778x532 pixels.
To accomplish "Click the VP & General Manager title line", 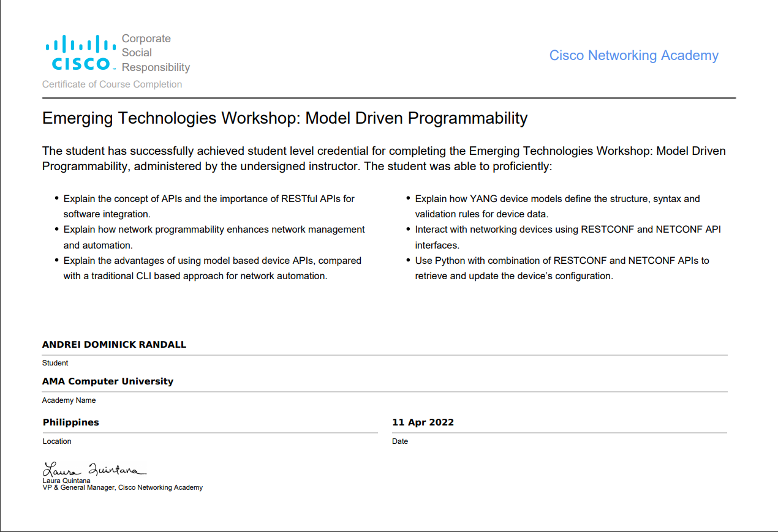I will tap(123, 488).
